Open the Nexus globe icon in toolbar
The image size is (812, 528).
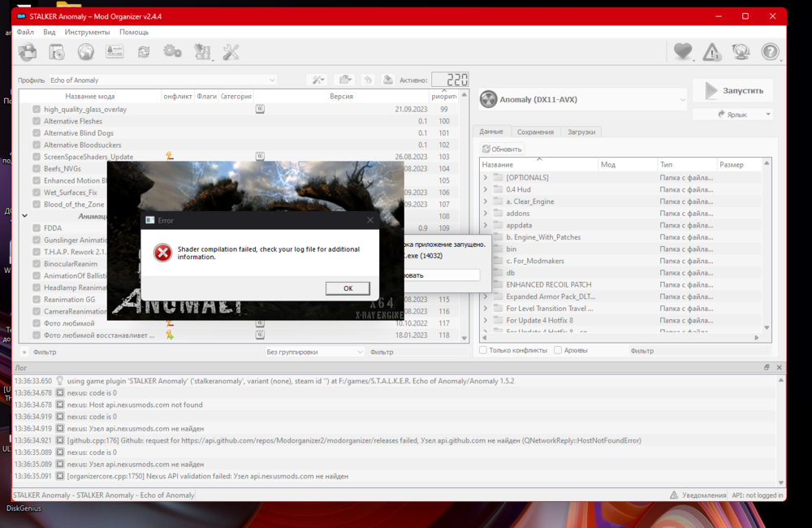click(85, 53)
